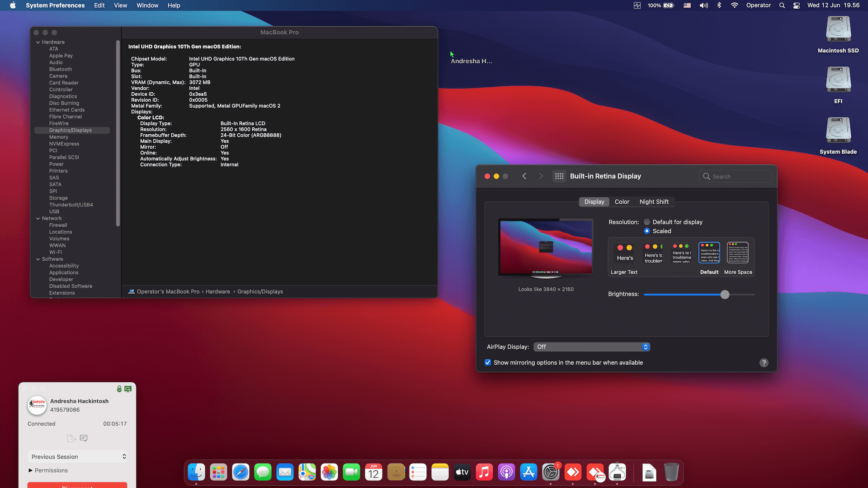Select NVMExpress in the Hardware list
Image resolution: width=868 pixels, height=488 pixels.
(x=64, y=144)
